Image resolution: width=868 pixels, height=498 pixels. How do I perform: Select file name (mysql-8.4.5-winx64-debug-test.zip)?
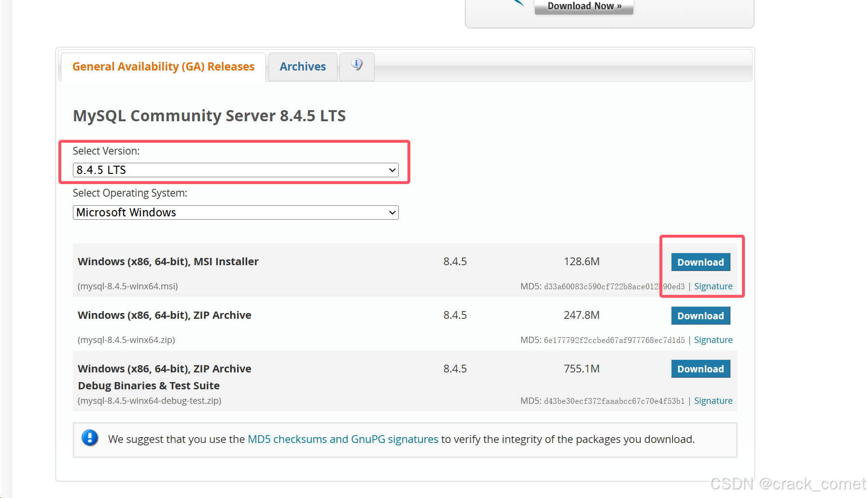tap(149, 401)
